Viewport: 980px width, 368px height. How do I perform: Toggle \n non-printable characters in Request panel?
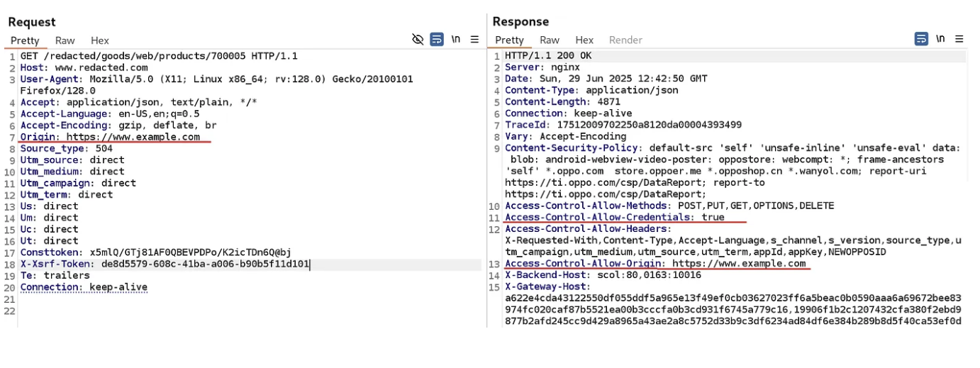point(456,40)
